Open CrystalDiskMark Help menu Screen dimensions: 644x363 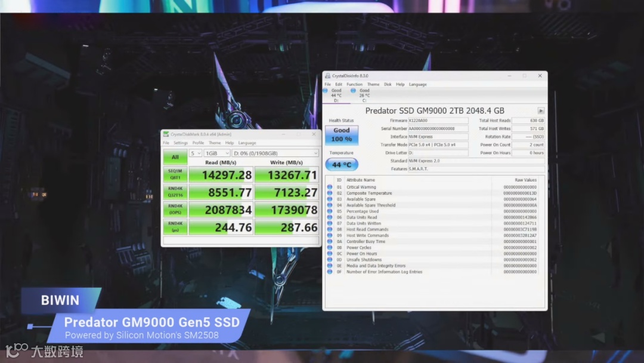[229, 143]
